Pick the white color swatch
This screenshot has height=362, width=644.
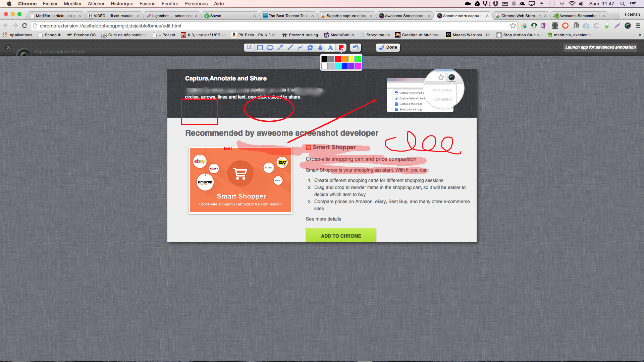coord(324,66)
